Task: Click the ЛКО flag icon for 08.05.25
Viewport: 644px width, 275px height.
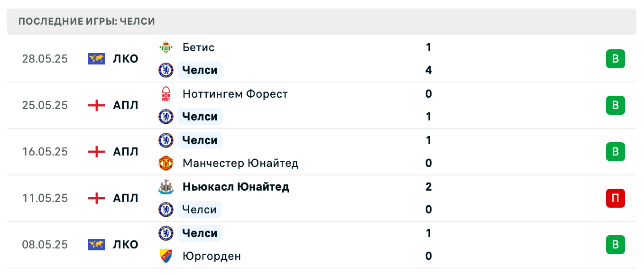Action: pos(97,245)
